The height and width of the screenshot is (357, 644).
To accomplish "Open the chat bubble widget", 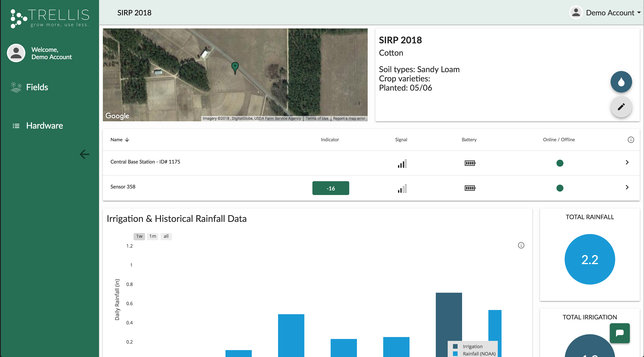I will pos(619,333).
